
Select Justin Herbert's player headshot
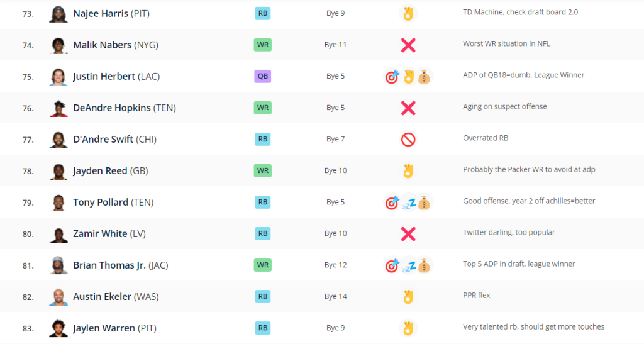[x=58, y=76]
